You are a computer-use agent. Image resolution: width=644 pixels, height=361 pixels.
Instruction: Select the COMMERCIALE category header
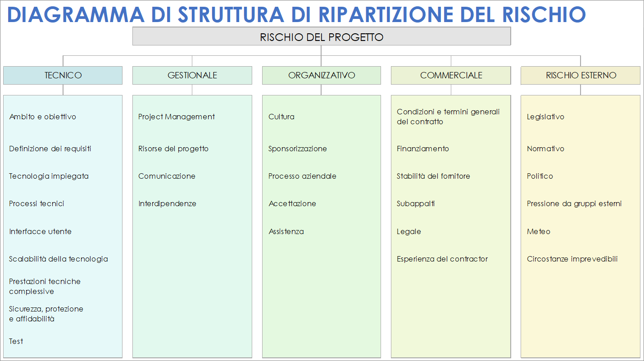pyautogui.click(x=451, y=75)
